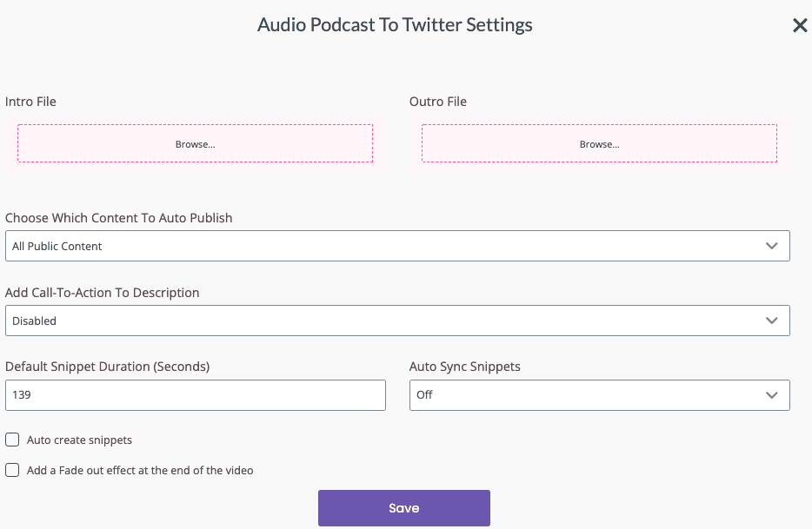Click the "Intro File" label
The image size is (812, 529).
pyautogui.click(x=30, y=102)
